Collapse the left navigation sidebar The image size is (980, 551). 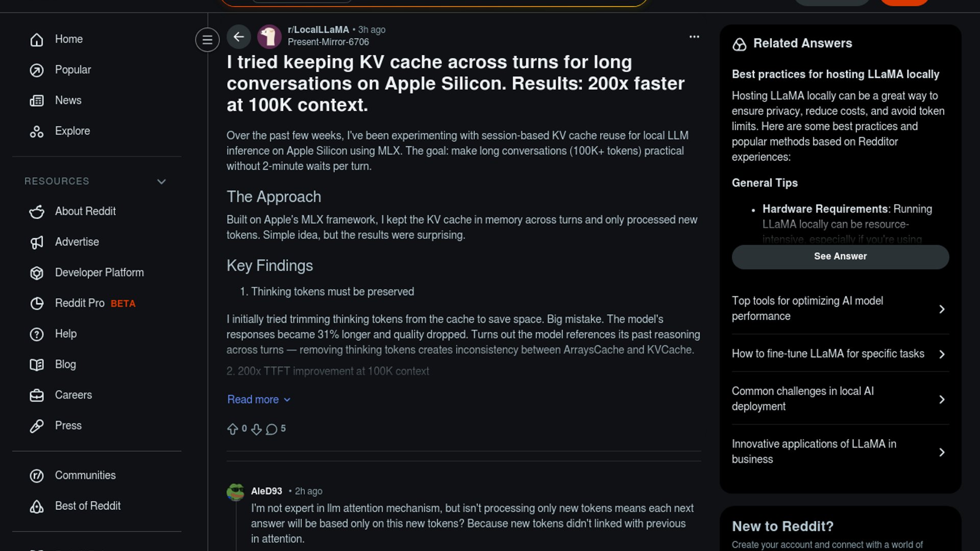click(207, 40)
